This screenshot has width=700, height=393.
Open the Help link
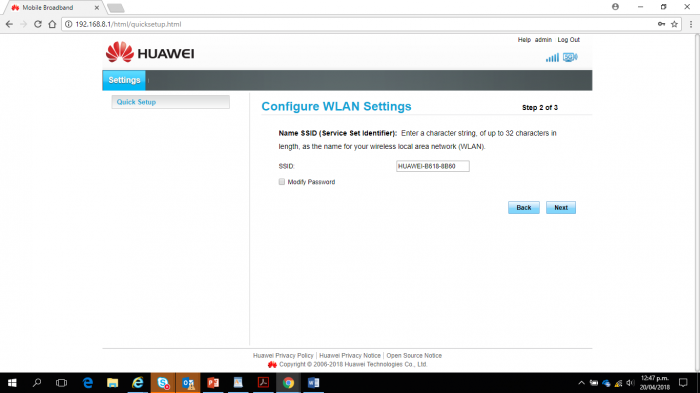(524, 40)
